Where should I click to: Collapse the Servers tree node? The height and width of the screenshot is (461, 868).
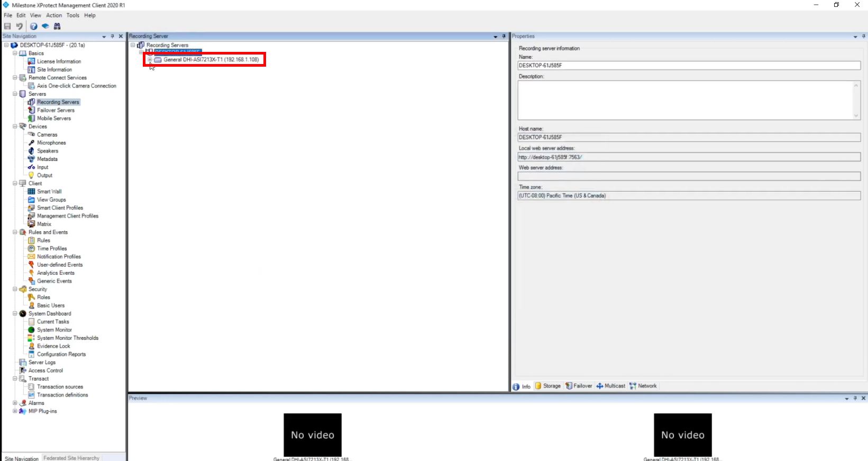15,94
